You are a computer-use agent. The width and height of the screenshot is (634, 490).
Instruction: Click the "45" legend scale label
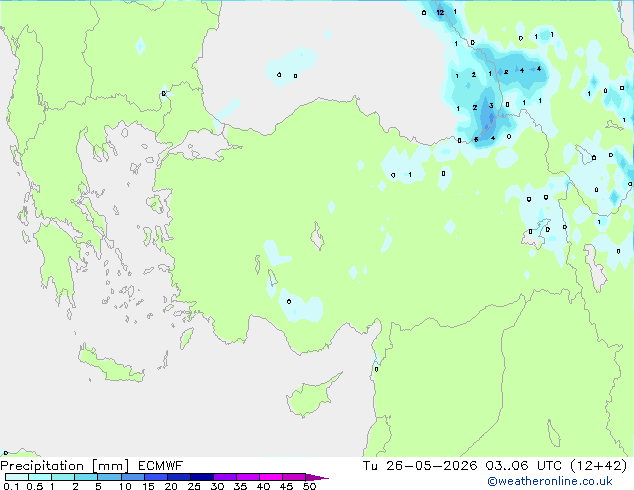tap(286, 486)
